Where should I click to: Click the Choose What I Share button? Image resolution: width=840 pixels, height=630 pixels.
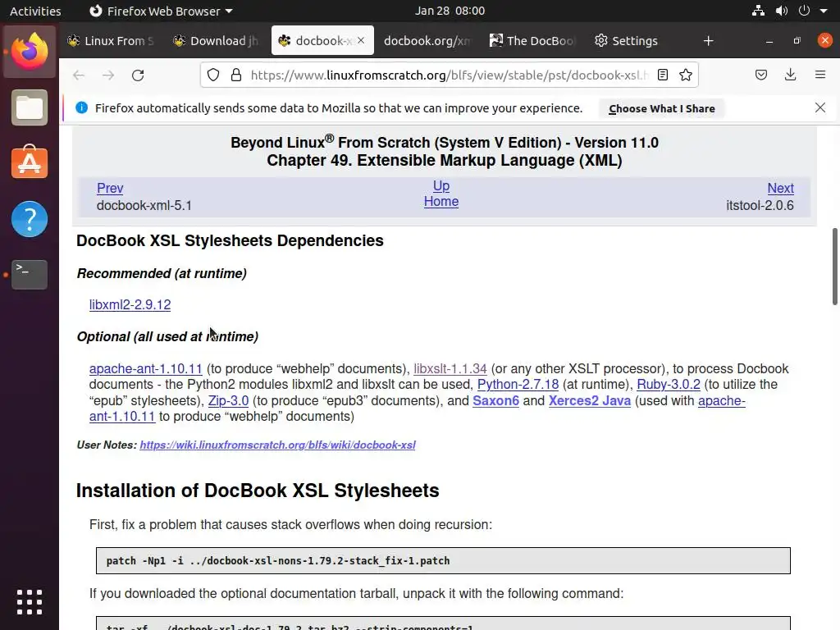pos(662,108)
